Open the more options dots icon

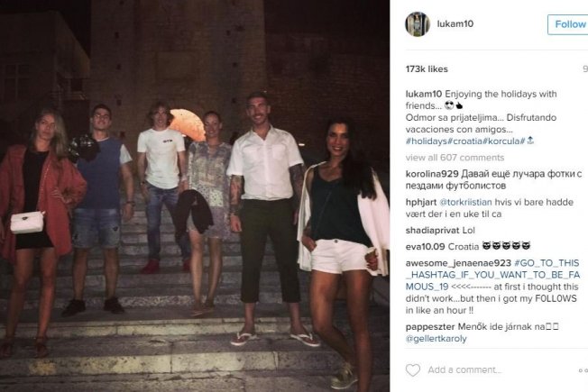click(583, 370)
